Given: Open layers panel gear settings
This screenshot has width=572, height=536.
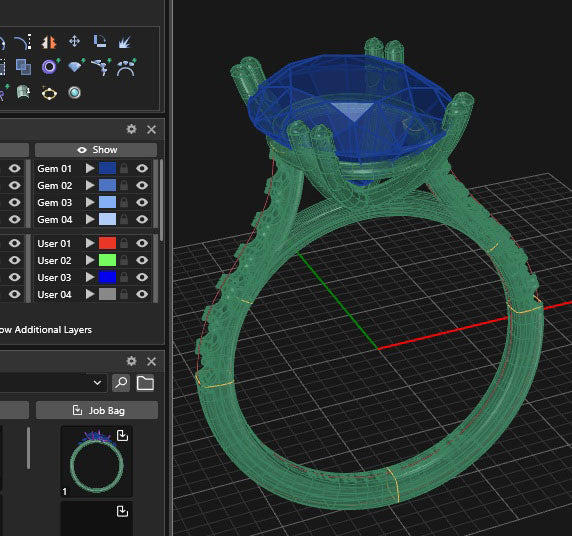Looking at the screenshot, I should tap(131, 129).
